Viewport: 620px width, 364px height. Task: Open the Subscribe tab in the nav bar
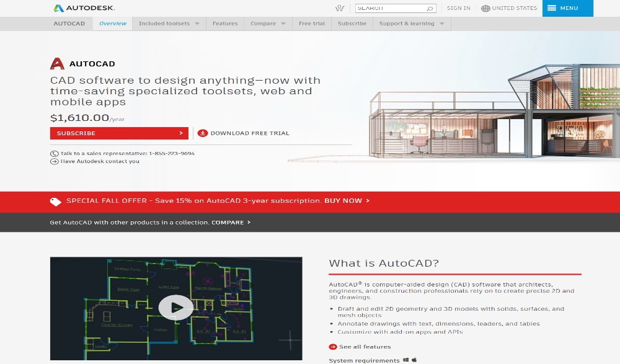(x=352, y=24)
